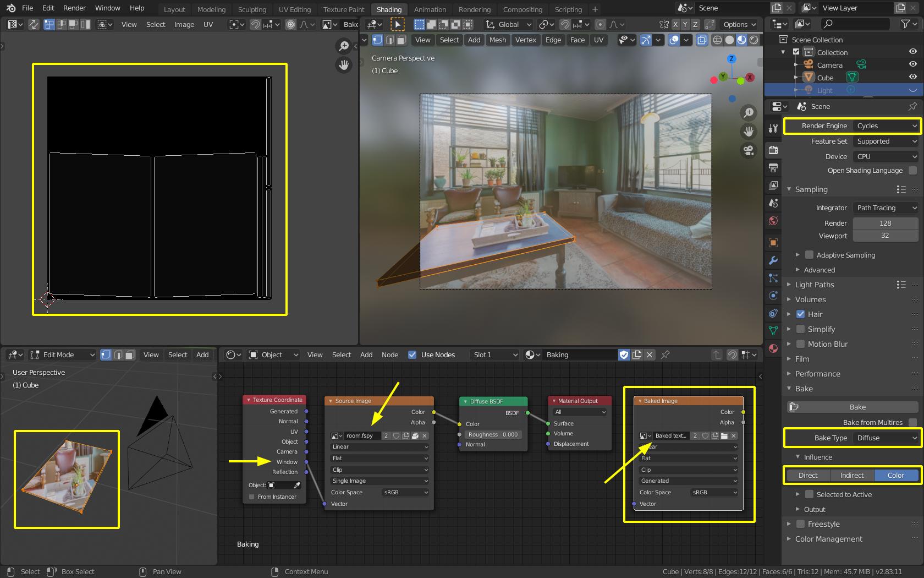Click the Viewport samples value field
This screenshot has height=578, width=924.
[x=885, y=236]
